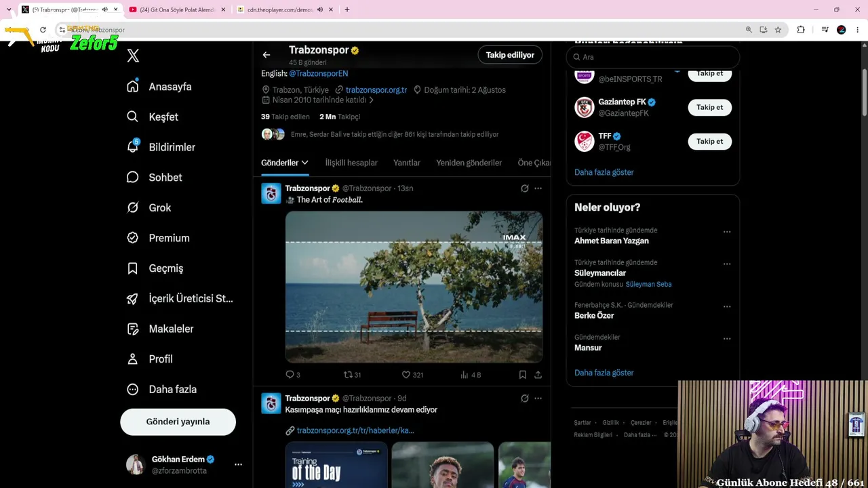Mute the cdn.theoplayer.com tab audio

click(x=320, y=9)
